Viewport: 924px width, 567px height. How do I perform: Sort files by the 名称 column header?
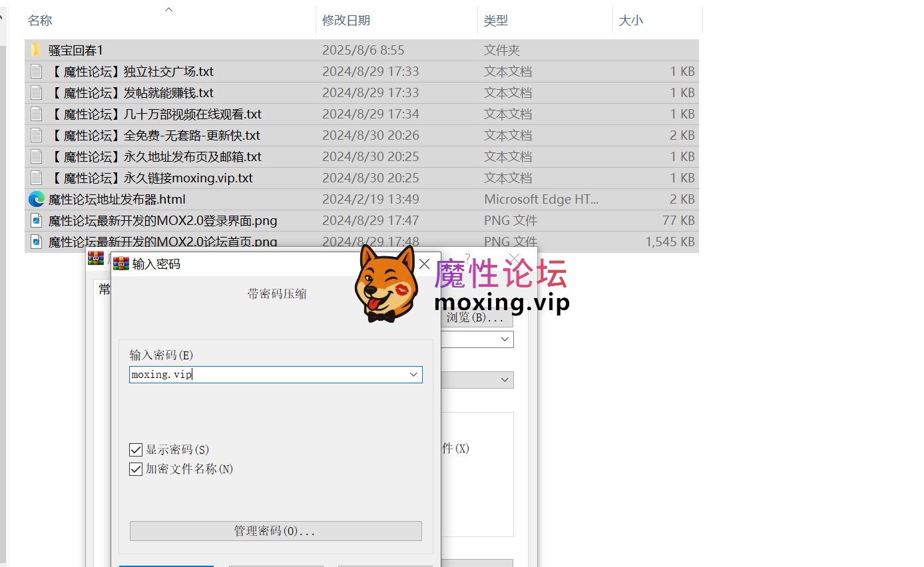40,21
